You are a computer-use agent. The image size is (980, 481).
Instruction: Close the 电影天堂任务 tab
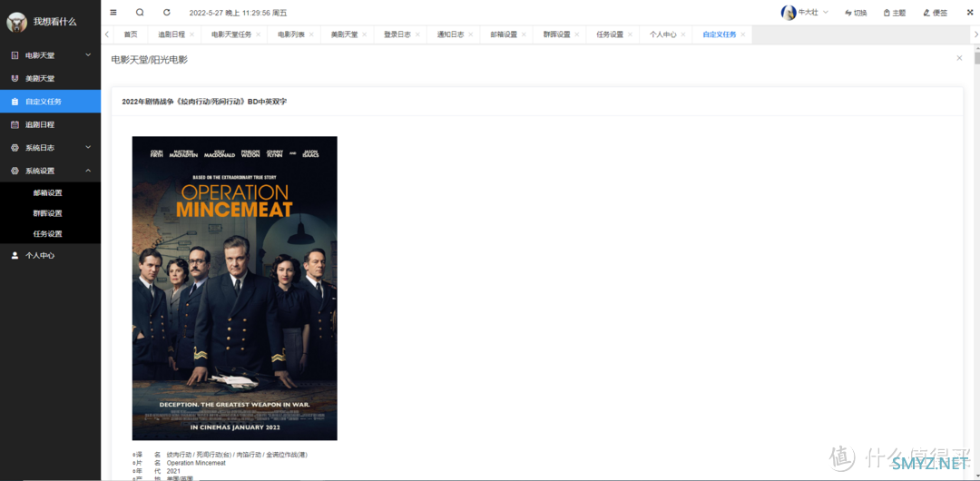point(258,35)
